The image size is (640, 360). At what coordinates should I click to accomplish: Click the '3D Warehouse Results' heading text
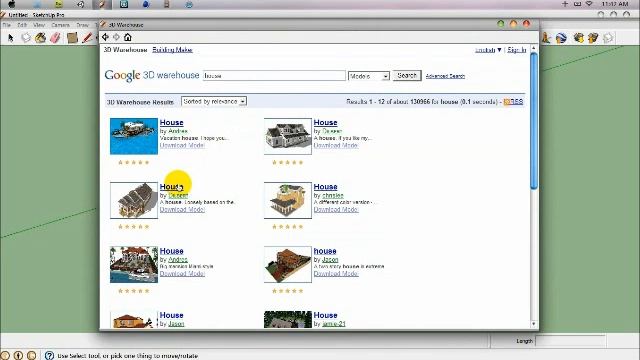point(140,102)
